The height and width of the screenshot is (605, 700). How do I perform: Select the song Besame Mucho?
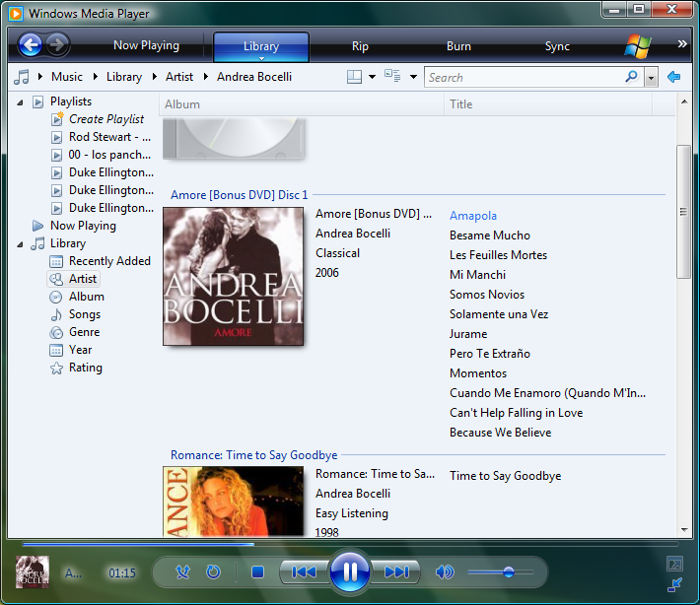(490, 235)
